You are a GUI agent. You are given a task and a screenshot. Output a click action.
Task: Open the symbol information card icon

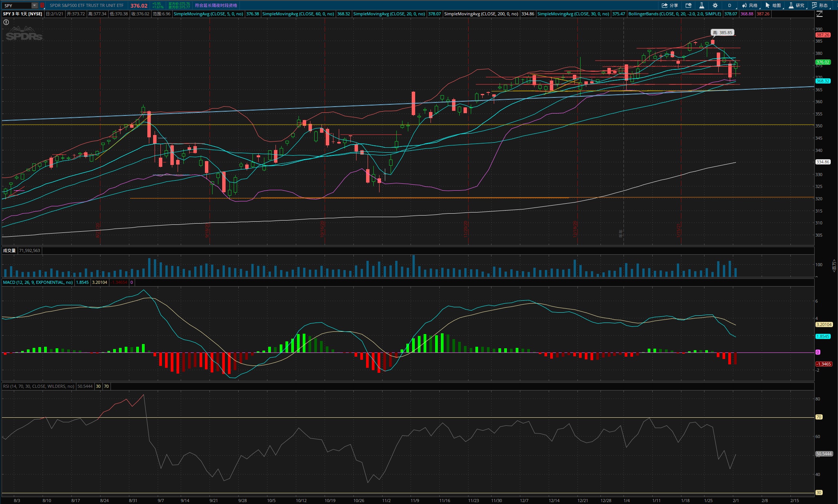point(688,5)
